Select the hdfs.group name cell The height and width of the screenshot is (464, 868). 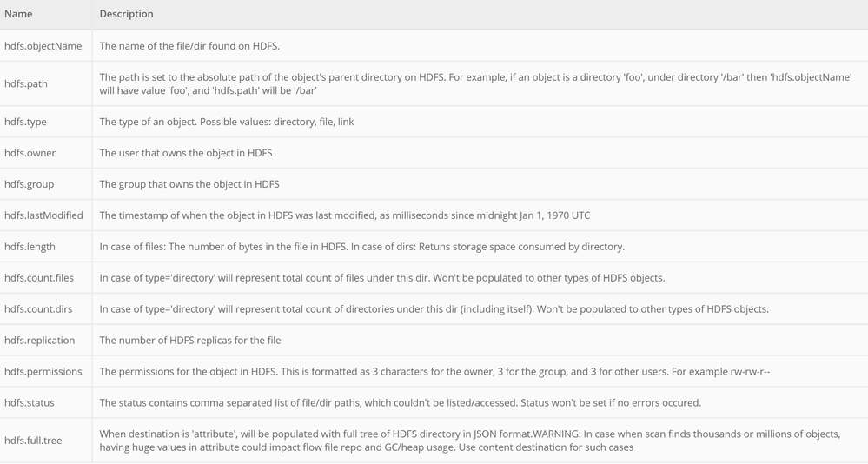click(x=29, y=184)
